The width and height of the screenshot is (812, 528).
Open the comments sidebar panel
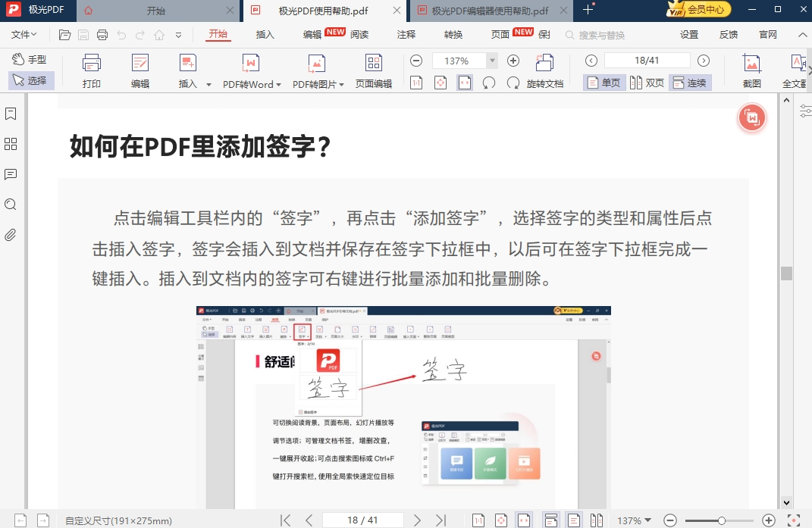pos(11,174)
